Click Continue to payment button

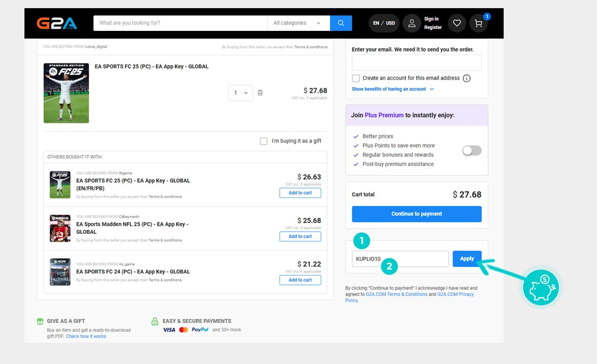click(x=416, y=214)
